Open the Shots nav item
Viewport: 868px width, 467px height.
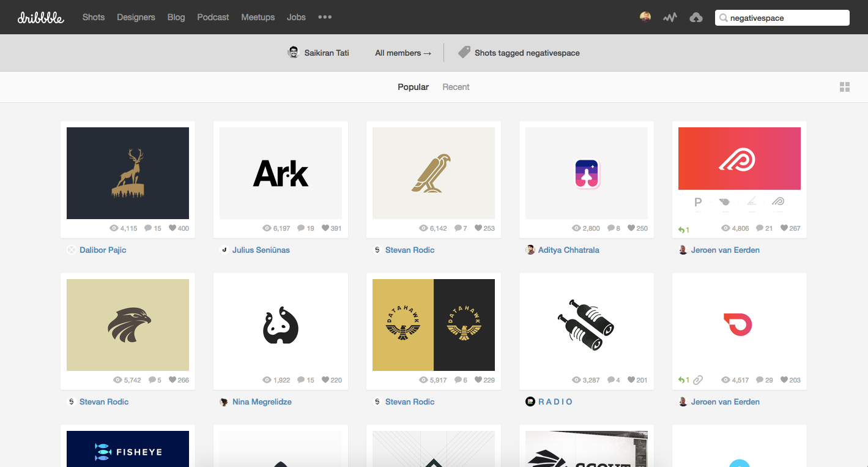[94, 17]
